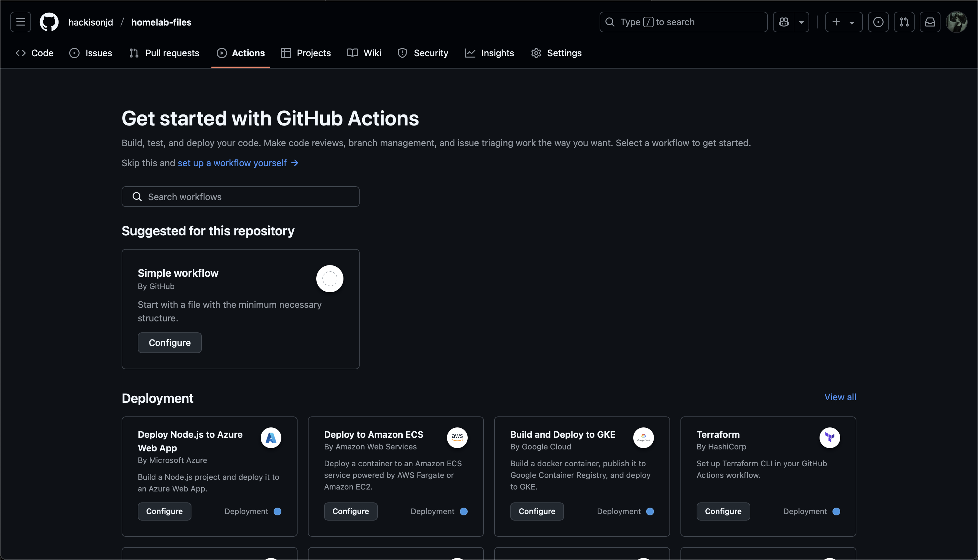Viewport: 978px width, 560px height.
Task: Click Deployment label on GKE card
Action: (x=619, y=512)
